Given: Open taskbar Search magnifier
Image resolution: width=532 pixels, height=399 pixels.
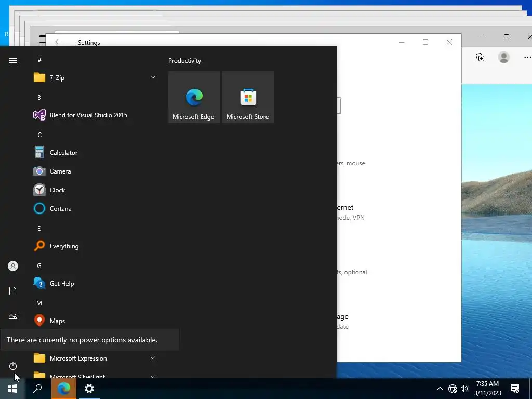Looking at the screenshot, I should pyautogui.click(x=37, y=389).
